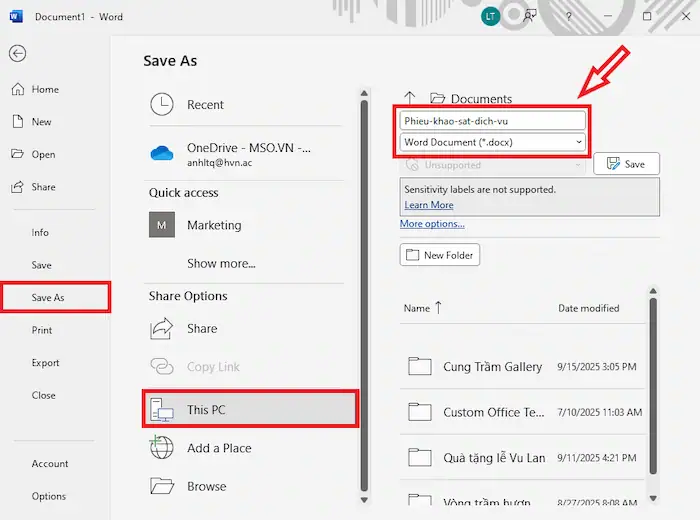The width and height of the screenshot is (700, 520).
Task: Click the New Folder button
Action: (x=440, y=255)
